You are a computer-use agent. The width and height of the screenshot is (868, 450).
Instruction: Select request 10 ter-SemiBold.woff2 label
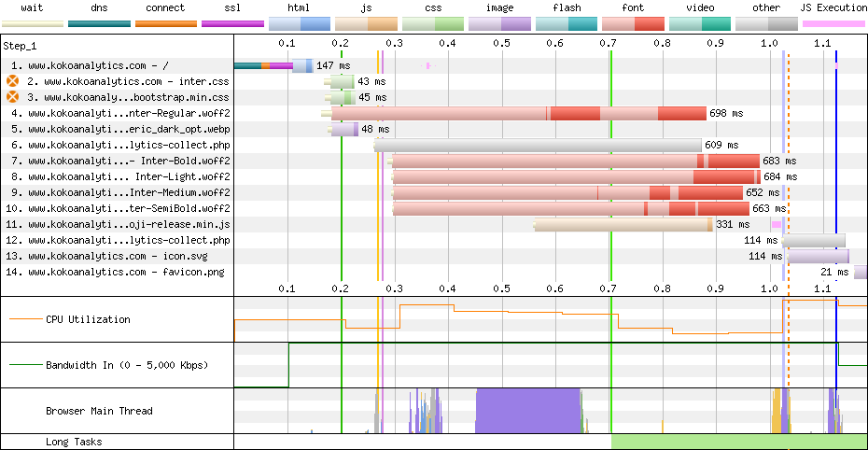point(118,208)
